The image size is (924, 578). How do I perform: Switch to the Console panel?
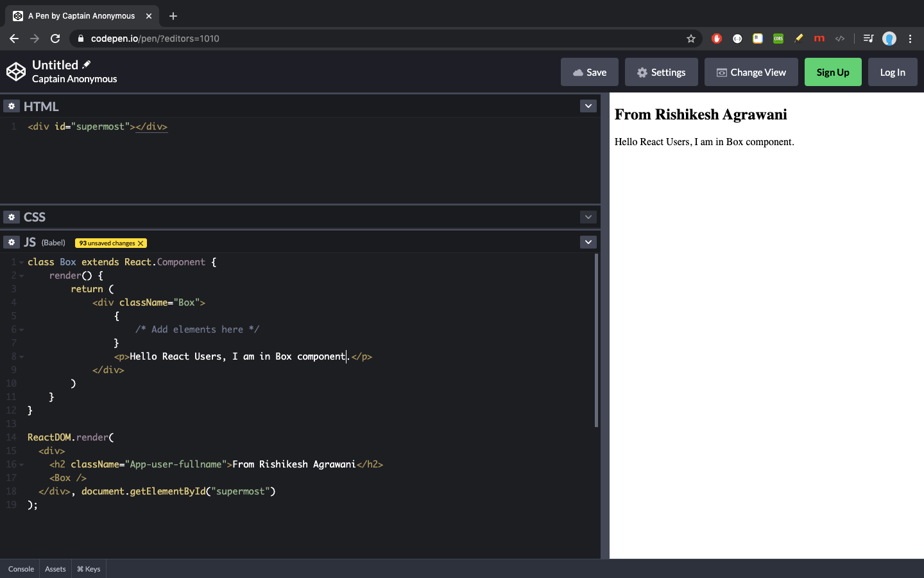pyautogui.click(x=21, y=569)
